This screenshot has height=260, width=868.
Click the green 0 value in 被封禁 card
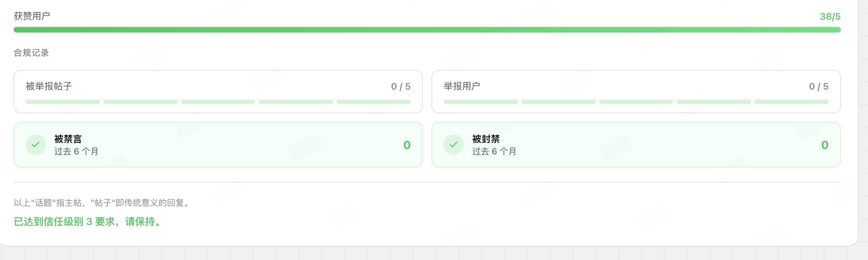824,145
